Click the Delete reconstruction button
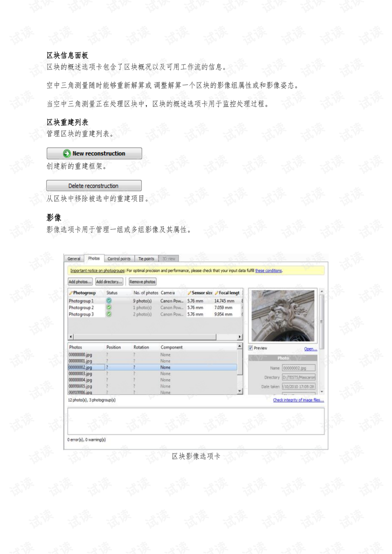 coord(94,185)
